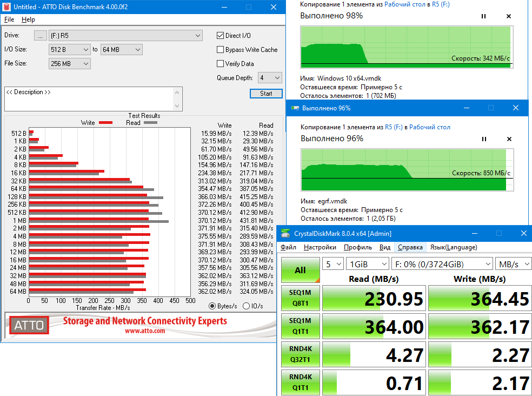This screenshot has height=396, width=532.
Task: Pause the copy to R5 (F:) at 98%
Action: [483, 16]
